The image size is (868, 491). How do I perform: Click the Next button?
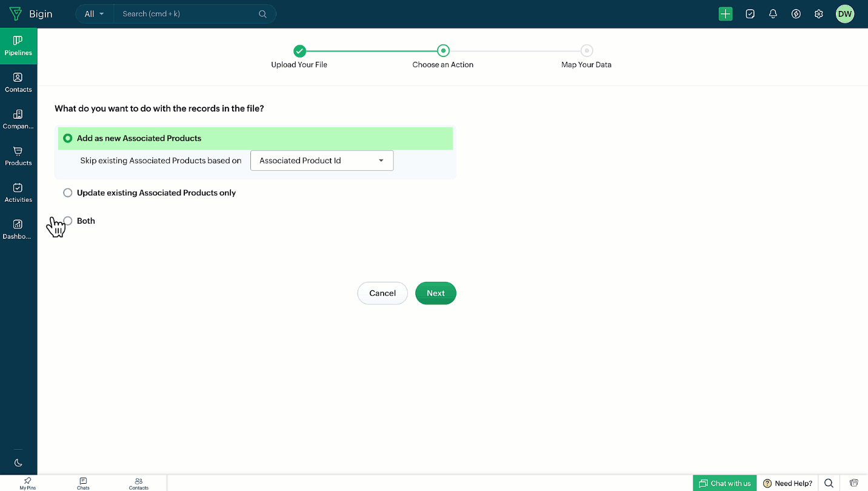(x=436, y=293)
